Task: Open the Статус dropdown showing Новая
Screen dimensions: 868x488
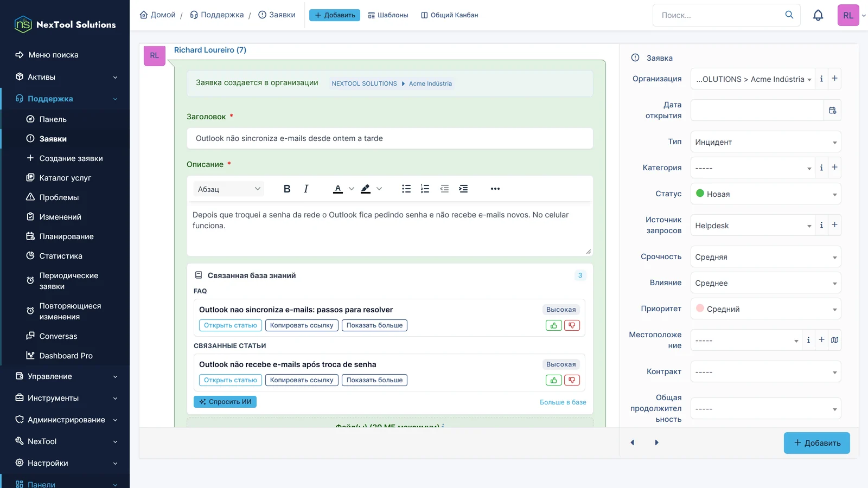Action: click(765, 194)
